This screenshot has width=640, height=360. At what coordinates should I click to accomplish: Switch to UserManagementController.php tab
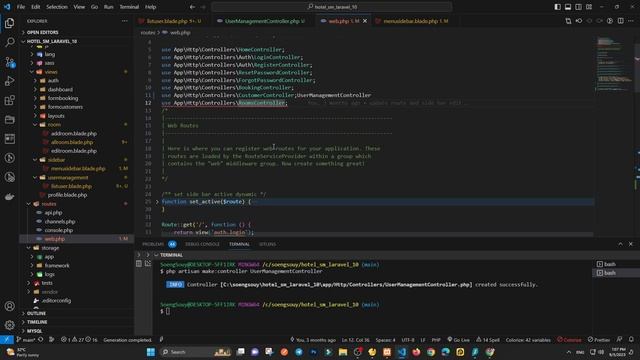[261, 21]
